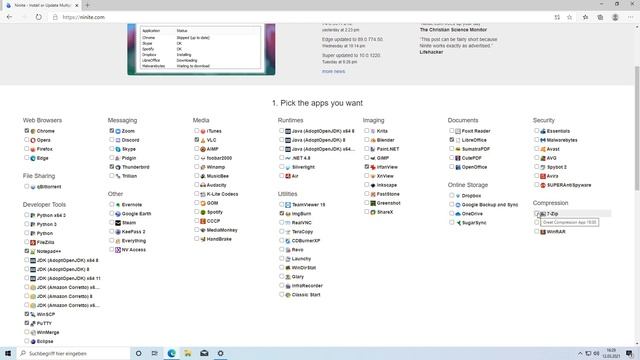Tick the 7-Zip checkbox
640x360 pixels.
tap(536, 213)
